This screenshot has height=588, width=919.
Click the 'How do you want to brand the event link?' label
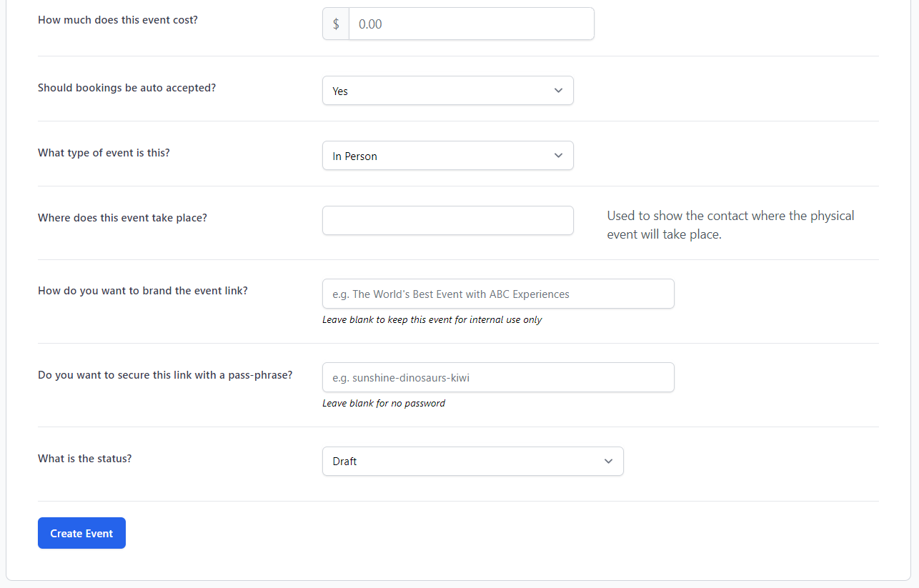(143, 291)
